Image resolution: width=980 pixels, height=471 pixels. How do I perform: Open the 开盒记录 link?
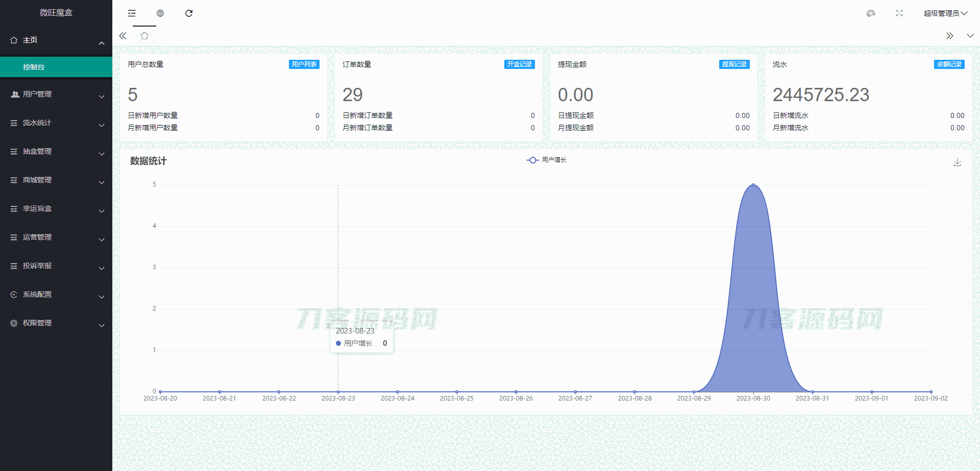pyautogui.click(x=519, y=64)
